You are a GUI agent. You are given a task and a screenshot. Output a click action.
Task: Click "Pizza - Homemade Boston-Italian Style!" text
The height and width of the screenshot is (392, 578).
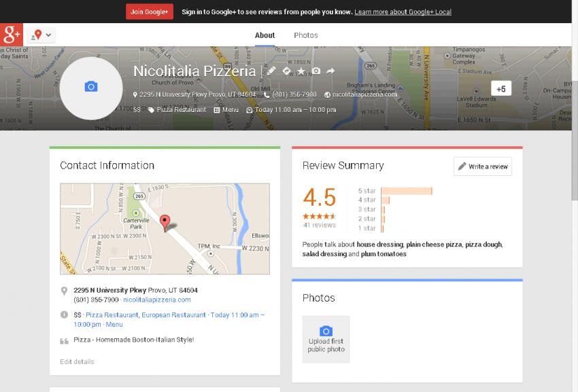coord(134,340)
